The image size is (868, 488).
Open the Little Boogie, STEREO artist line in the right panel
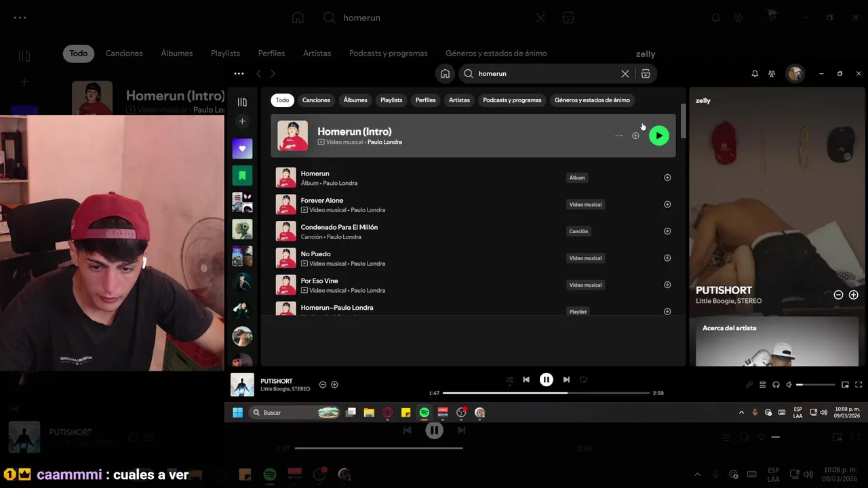click(x=728, y=301)
